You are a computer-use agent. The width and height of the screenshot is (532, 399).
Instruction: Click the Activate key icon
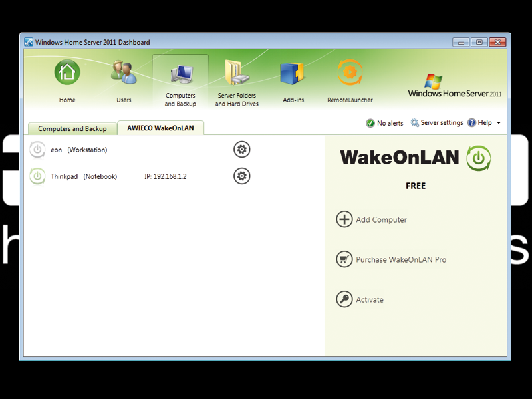coord(344,299)
